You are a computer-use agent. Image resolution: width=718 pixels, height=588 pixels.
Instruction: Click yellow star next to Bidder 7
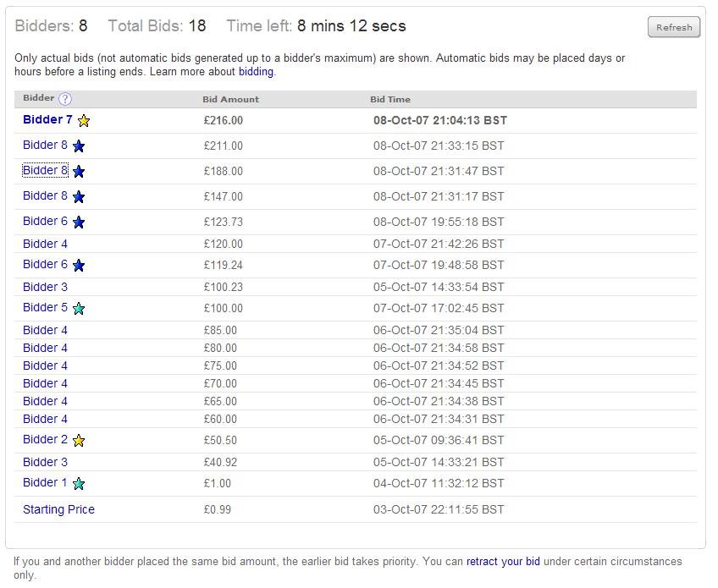(x=83, y=121)
